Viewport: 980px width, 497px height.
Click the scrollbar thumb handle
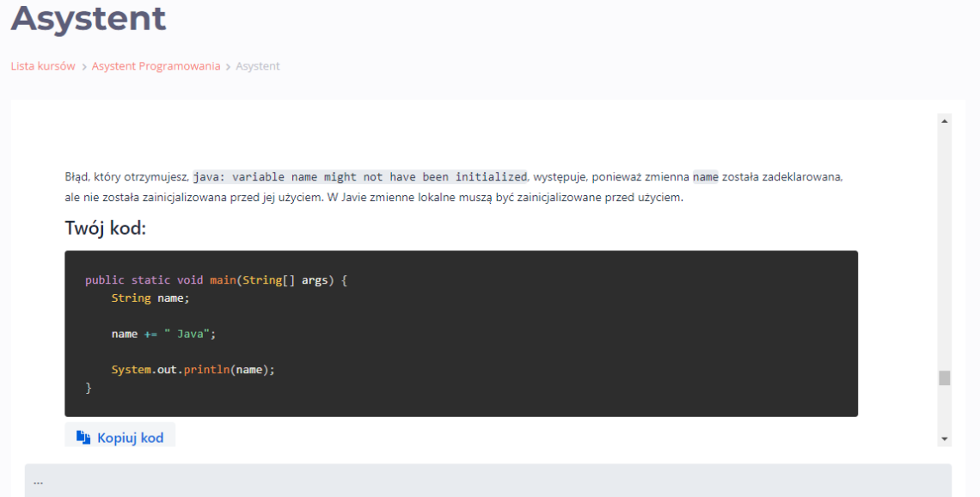pos(945,377)
